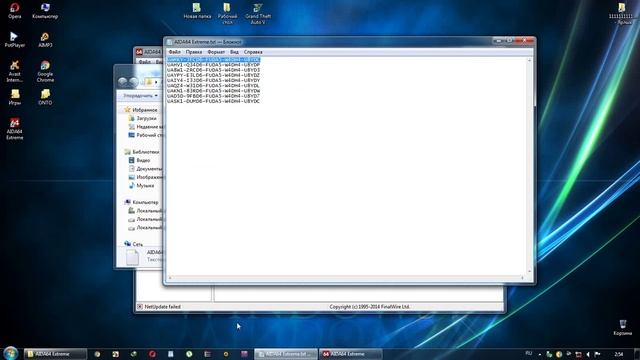Select Музыка library in Explorer sidebar
Image resolution: width=640 pixels, height=360 pixels.
click(x=141, y=186)
